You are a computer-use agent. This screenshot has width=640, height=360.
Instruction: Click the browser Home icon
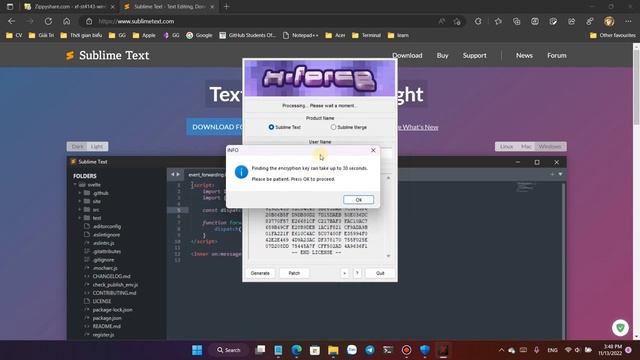click(67, 21)
